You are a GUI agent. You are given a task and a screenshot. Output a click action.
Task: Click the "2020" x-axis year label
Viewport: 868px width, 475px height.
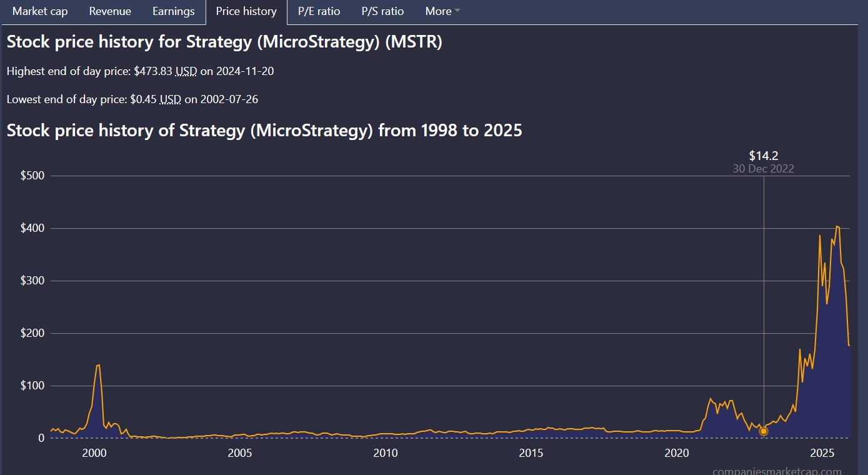[x=677, y=452]
